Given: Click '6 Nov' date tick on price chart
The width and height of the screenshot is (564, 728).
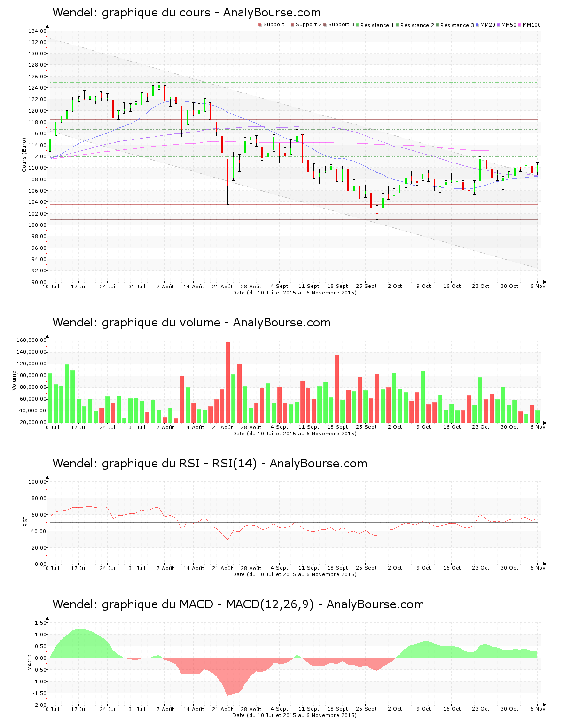Looking at the screenshot, I should pyautogui.click(x=538, y=286).
